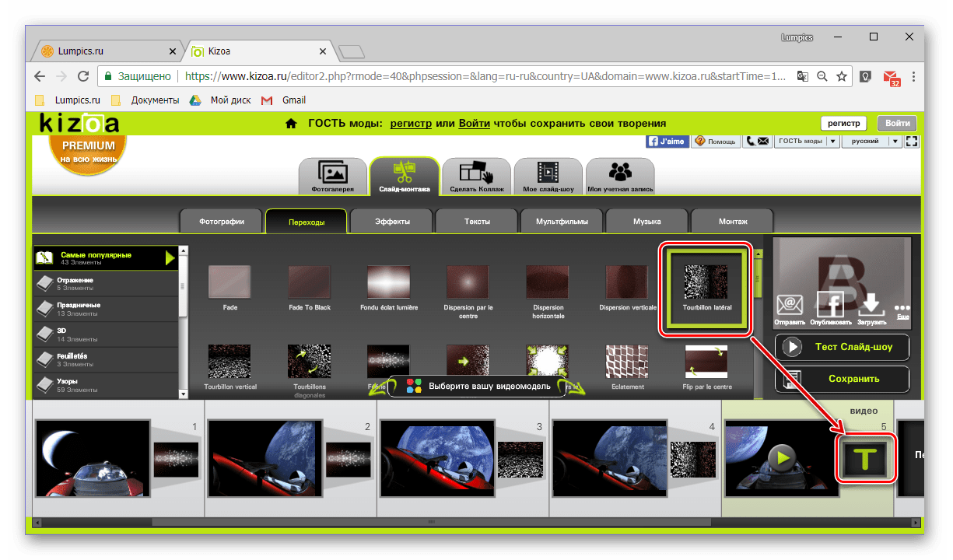953x560 pixels.
Task: Click the Загрузить download icon
Action: tap(871, 304)
